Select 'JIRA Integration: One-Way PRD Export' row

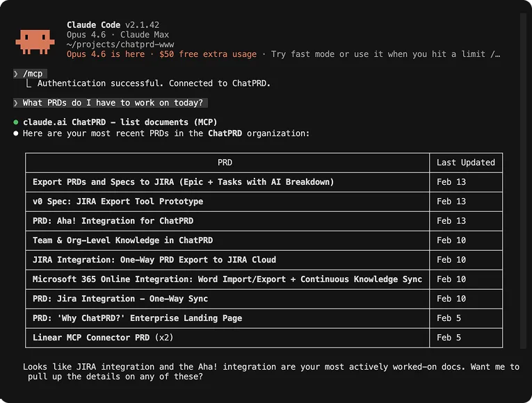point(154,260)
